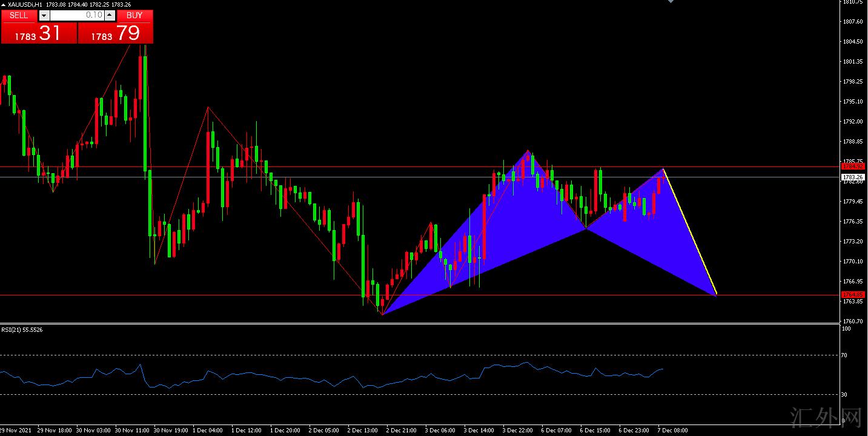Click the 1 Dec 04:00 time label
The height and width of the screenshot is (436, 868).
coord(209,431)
